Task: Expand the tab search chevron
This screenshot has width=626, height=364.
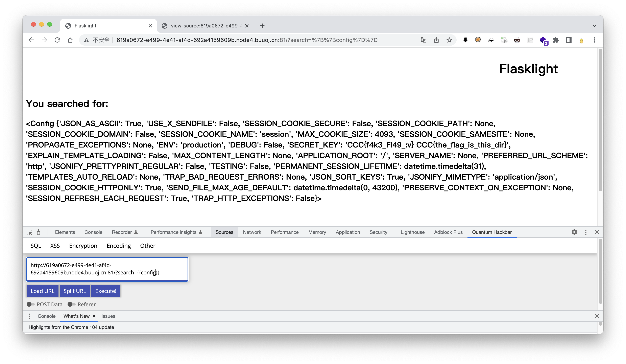Action: (594, 26)
